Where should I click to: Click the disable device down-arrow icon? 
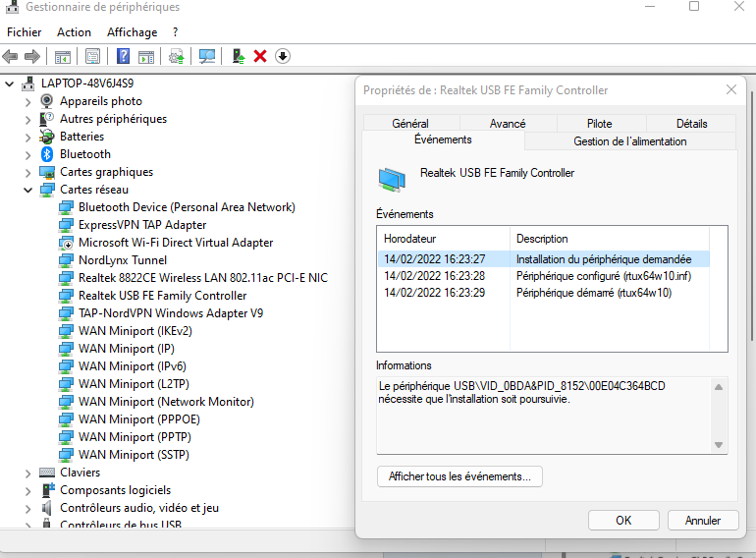click(283, 56)
